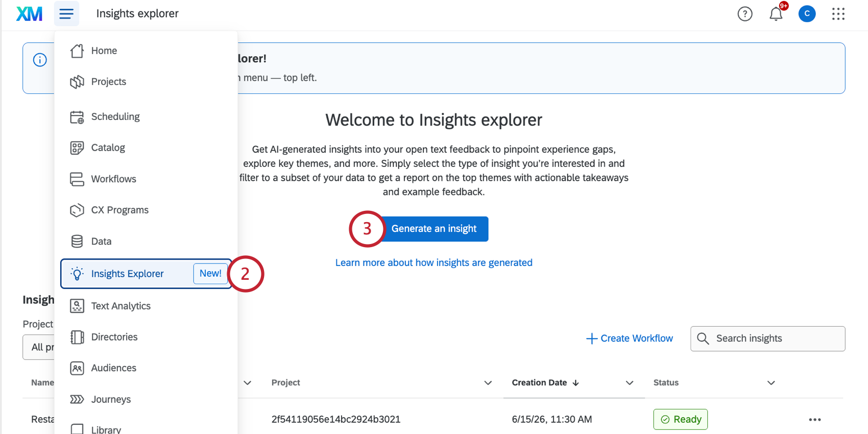Sort by Creation Date column header
868x434 pixels.
click(539, 383)
